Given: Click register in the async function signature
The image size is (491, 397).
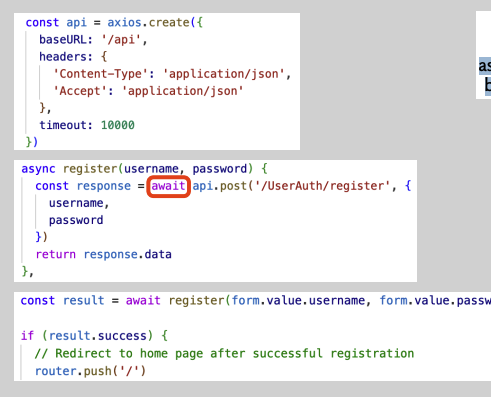Looking at the screenshot, I should [90, 169].
